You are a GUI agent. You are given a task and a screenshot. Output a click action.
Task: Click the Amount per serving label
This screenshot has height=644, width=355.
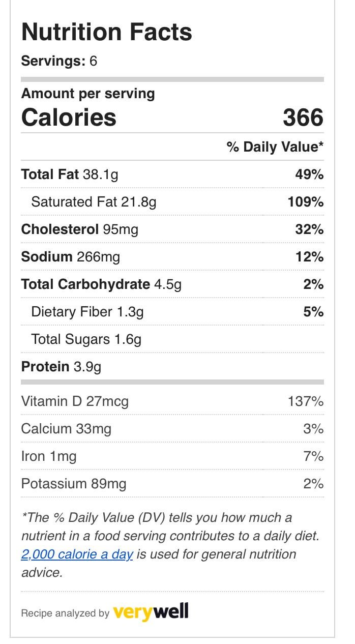click(88, 94)
